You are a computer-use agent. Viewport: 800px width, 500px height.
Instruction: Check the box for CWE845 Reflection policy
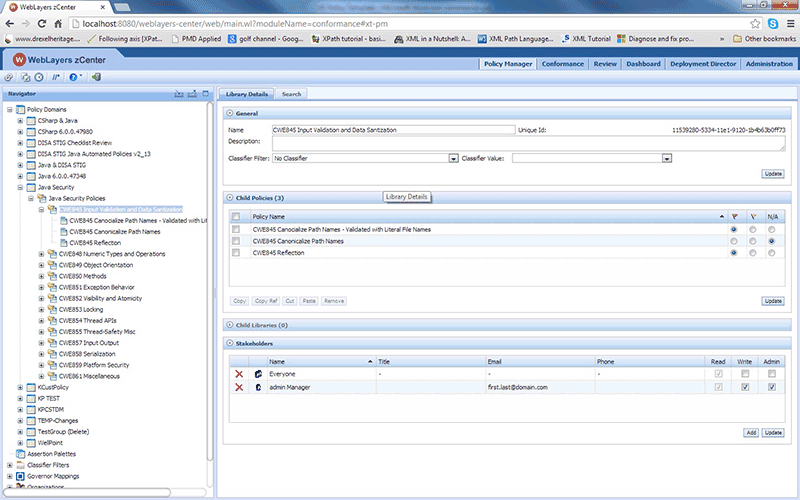click(x=236, y=253)
